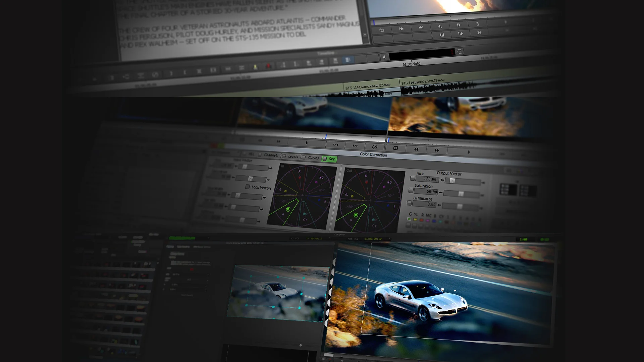Image resolution: width=644 pixels, height=362 pixels.
Task: Enable the Lock Vectors checkbox
Action: pos(248,187)
